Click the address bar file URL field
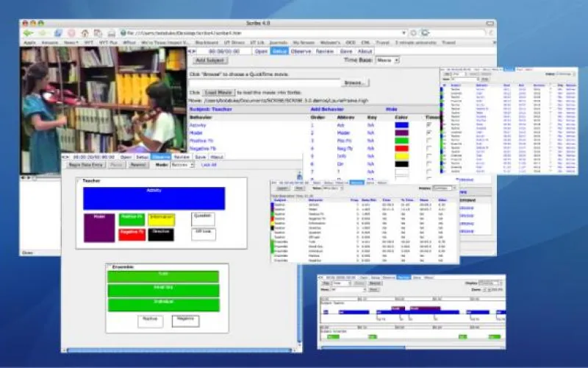This screenshot has height=368, width=588. 264,33
